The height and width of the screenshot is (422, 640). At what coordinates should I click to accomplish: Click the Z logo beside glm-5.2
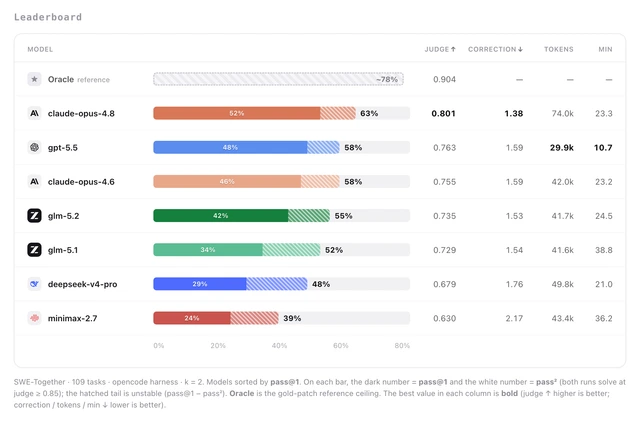[34, 215]
